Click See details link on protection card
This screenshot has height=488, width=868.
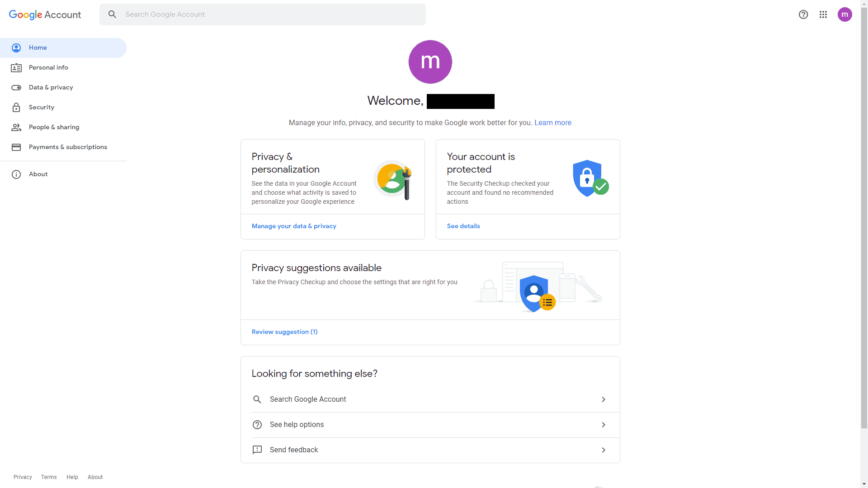point(463,226)
